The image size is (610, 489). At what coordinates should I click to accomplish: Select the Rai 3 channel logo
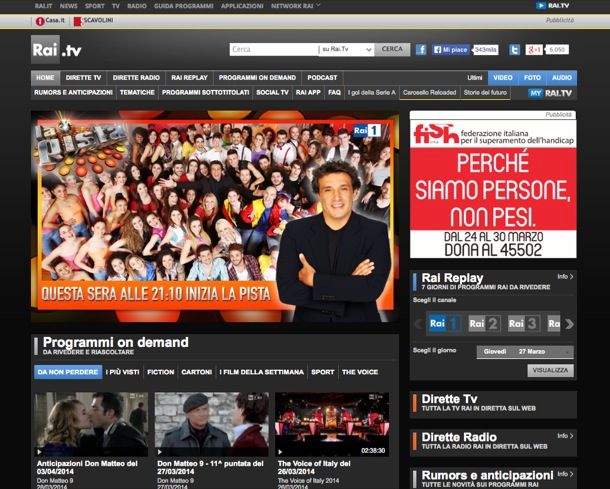(524, 324)
